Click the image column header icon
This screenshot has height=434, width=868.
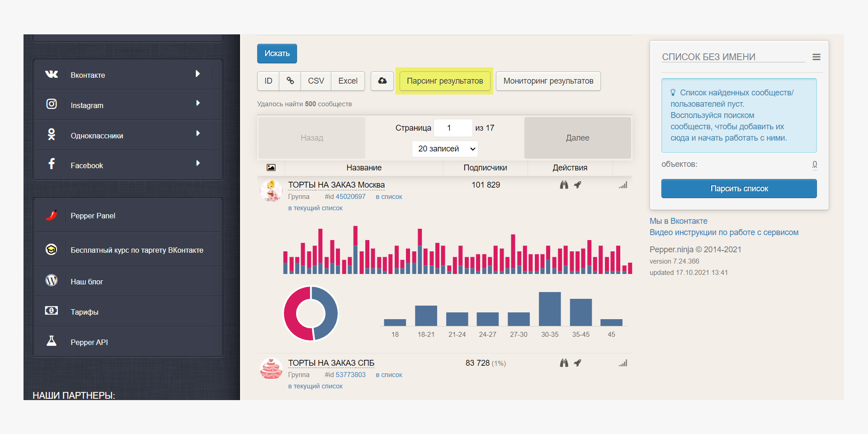coord(271,168)
